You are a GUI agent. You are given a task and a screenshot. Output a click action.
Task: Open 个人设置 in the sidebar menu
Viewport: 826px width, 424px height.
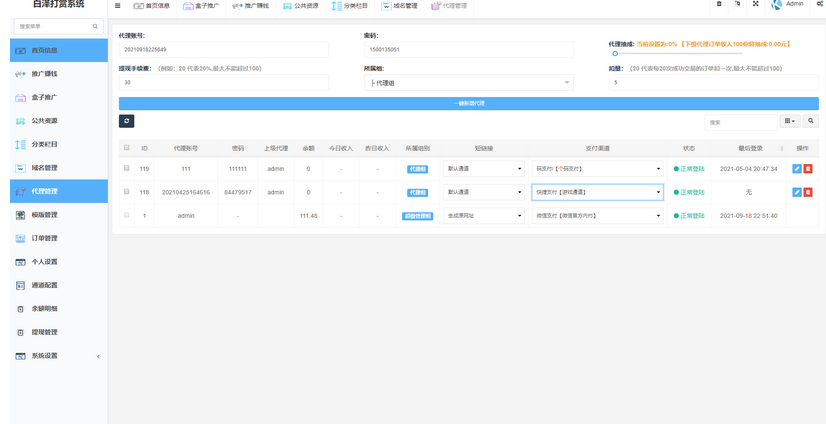(59, 262)
